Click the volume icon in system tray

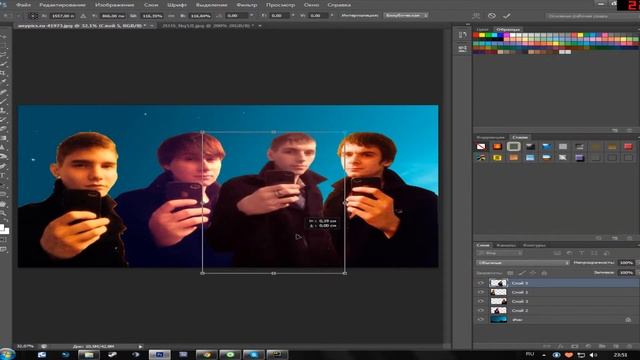pos(593,355)
